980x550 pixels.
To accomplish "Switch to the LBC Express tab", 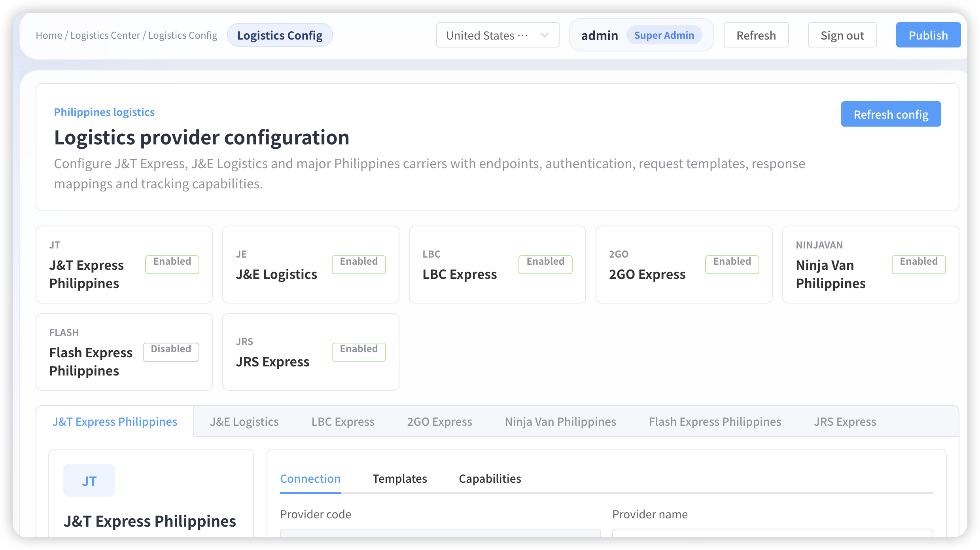I will pyautogui.click(x=343, y=421).
